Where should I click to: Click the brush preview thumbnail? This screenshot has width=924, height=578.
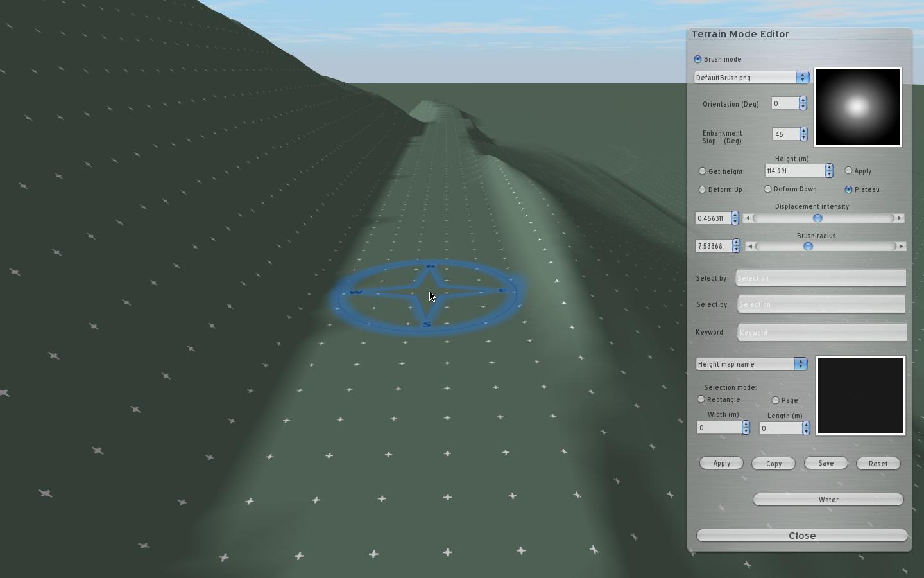pyautogui.click(x=857, y=107)
